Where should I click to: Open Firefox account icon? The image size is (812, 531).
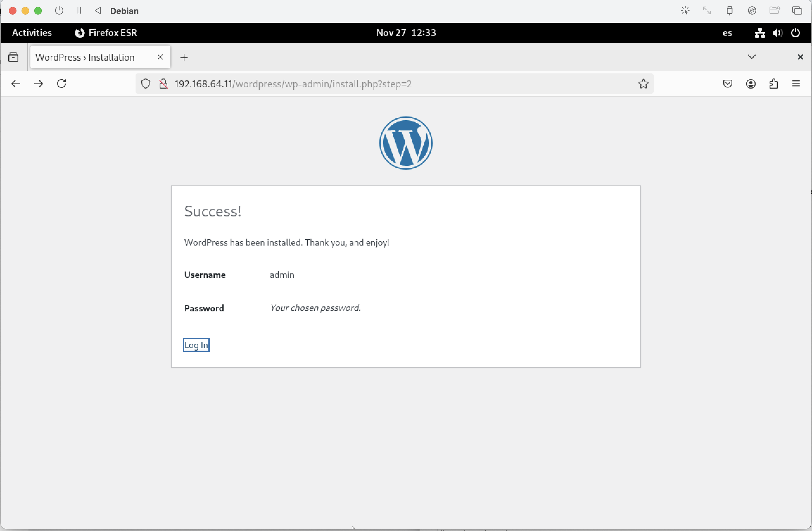(751, 84)
